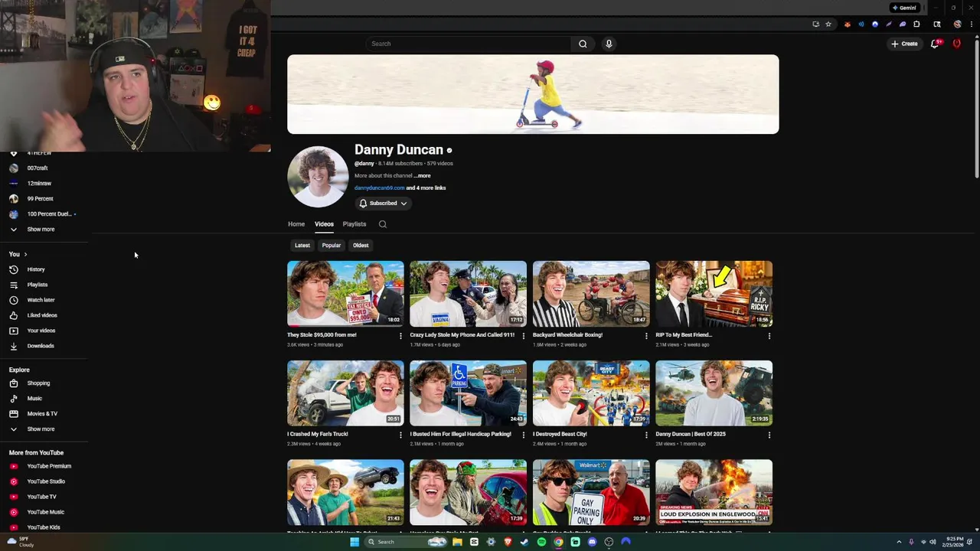This screenshot has width=980, height=551.
Task: Open options for 'I Destroyed Beast City!'
Action: (646, 435)
